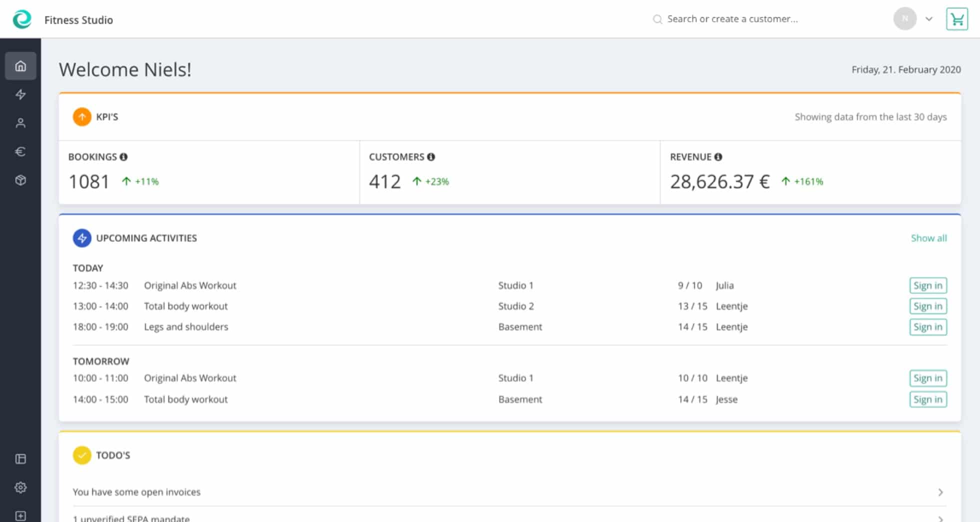Click instructor name 'Julia'
The width and height of the screenshot is (980, 522).
(x=724, y=285)
